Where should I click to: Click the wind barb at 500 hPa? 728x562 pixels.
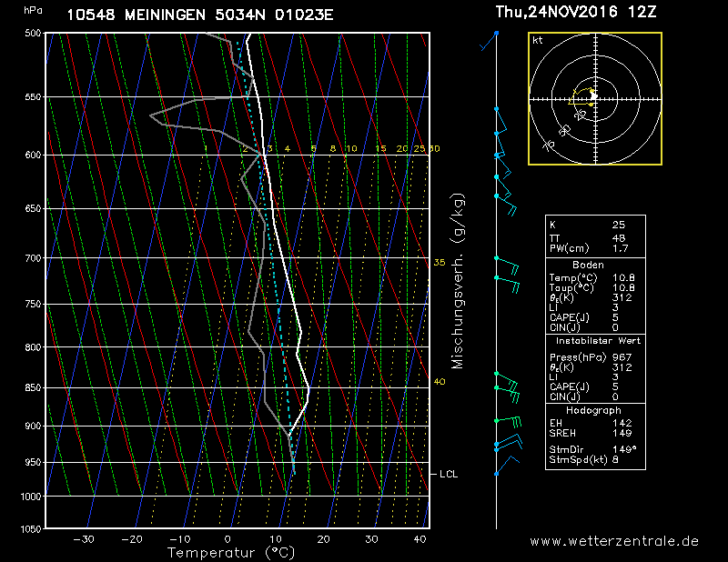490,39
